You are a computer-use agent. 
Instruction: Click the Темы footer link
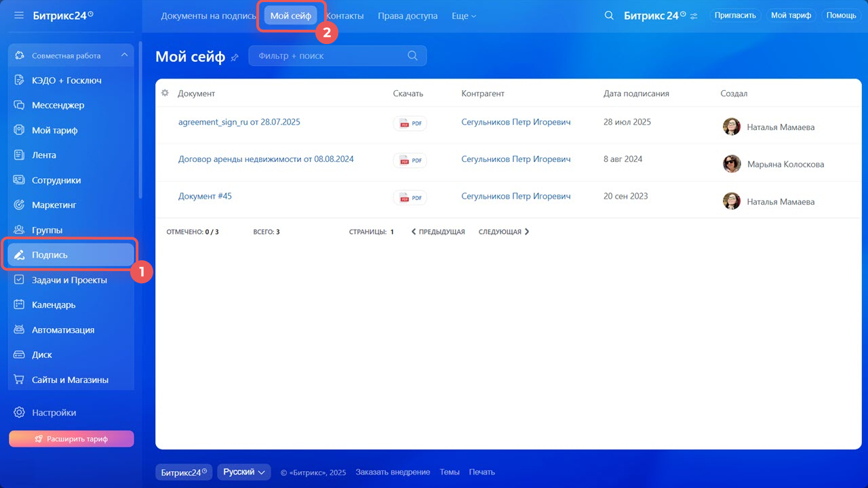(450, 472)
